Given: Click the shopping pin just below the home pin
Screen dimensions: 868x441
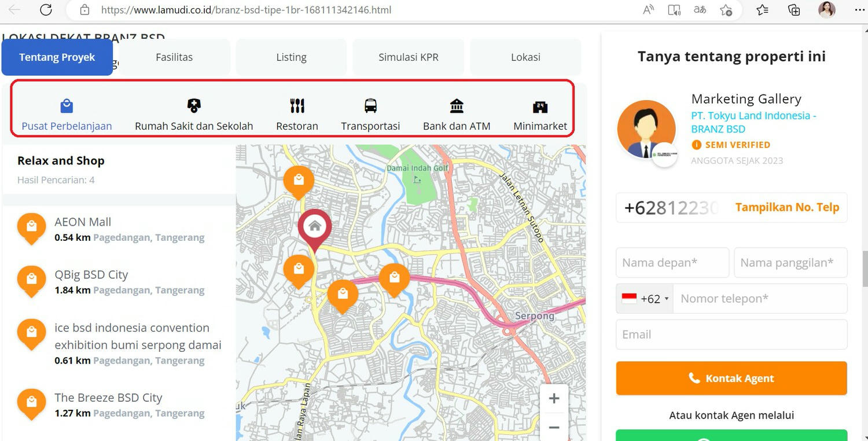Looking at the screenshot, I should pos(299,271).
